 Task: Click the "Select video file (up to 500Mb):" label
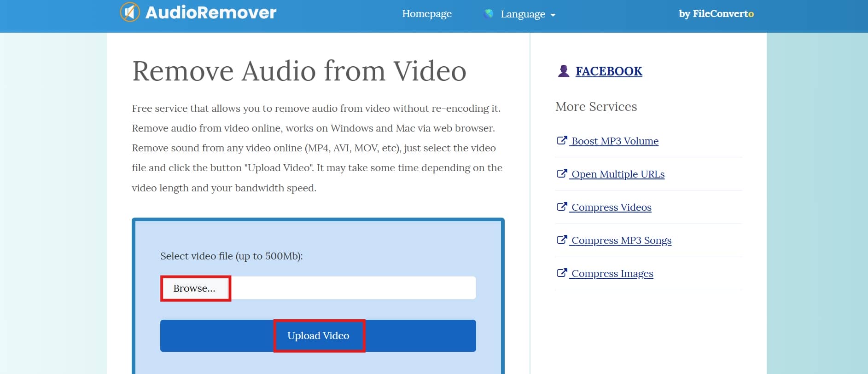[x=232, y=256]
